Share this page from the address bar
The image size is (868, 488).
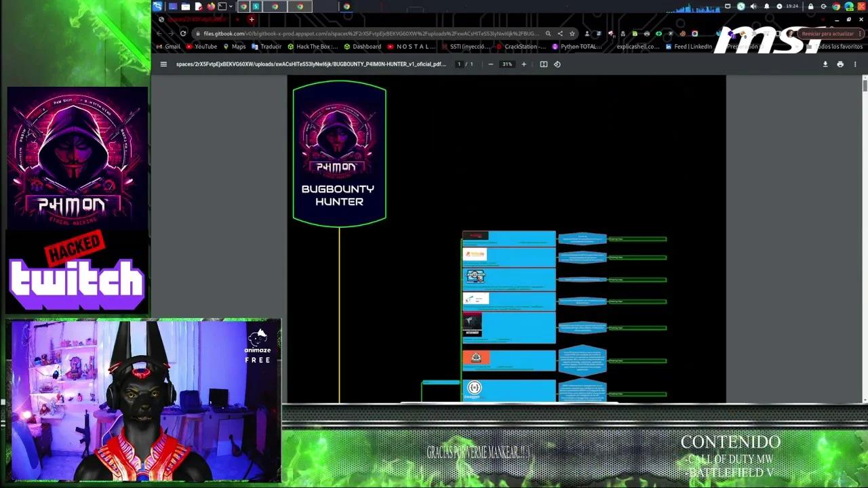(560, 33)
